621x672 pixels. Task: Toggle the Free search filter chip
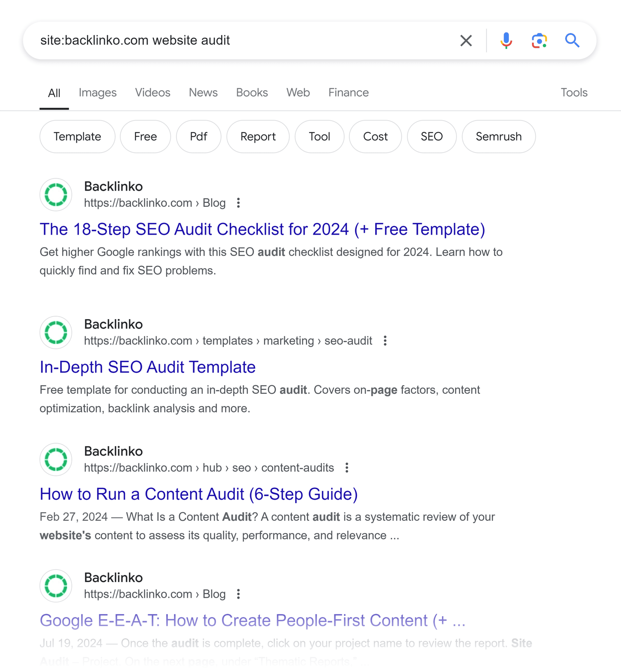145,136
